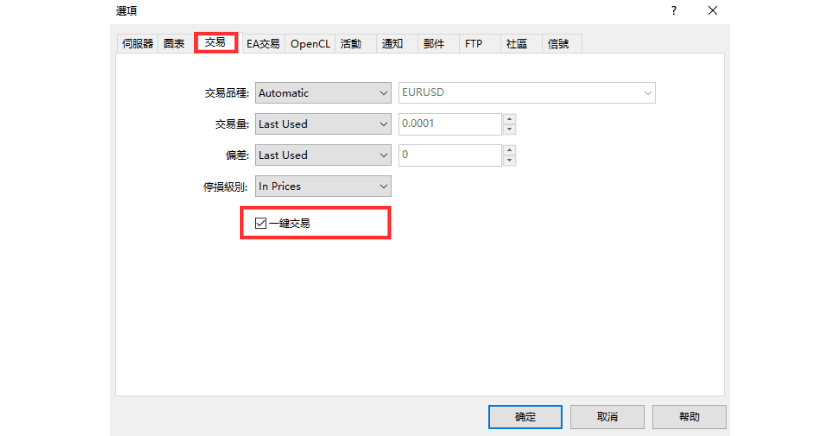This screenshot has height=436, width=840.
Task: Increase 交易量 value with up arrow
Action: [x=509, y=119]
